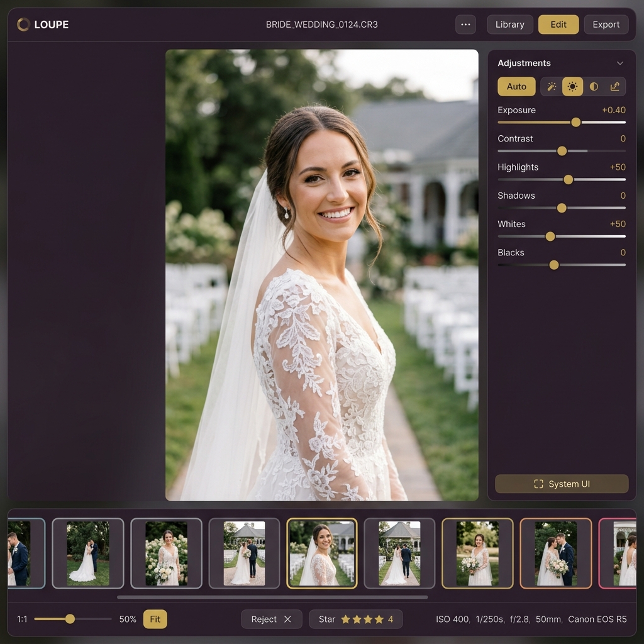Click the Highlights value +50
644x644 pixels.
[618, 167]
